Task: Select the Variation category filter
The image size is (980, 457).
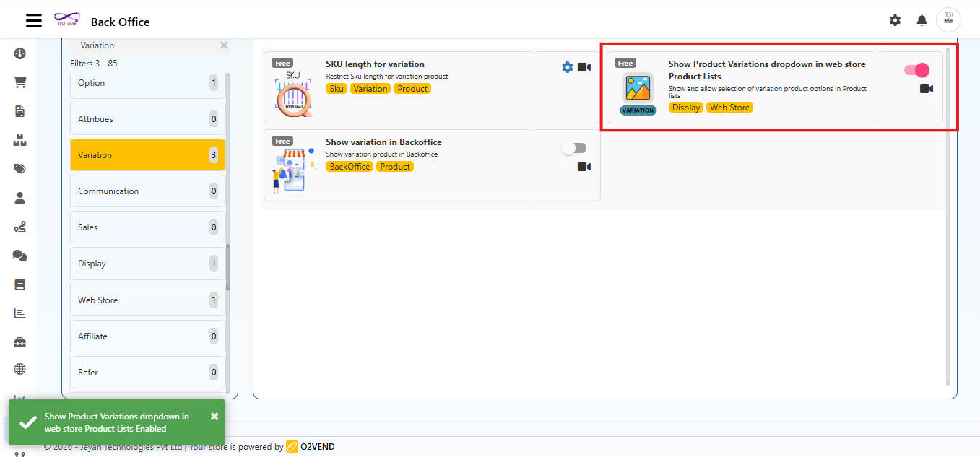Action: click(147, 154)
